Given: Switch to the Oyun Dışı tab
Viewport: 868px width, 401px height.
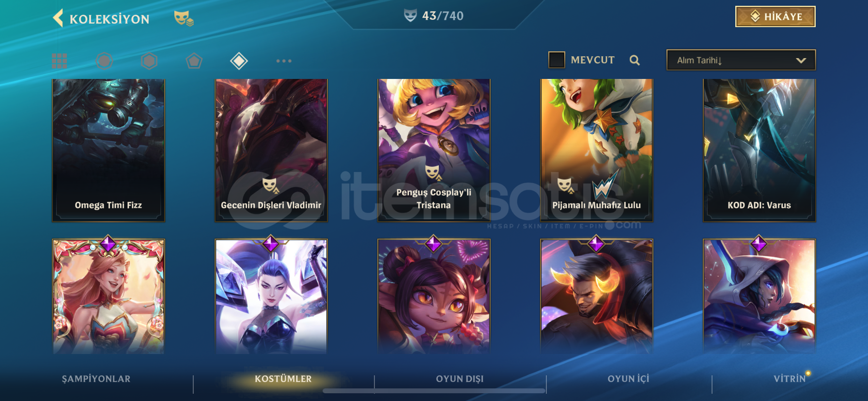Looking at the screenshot, I should point(460,379).
